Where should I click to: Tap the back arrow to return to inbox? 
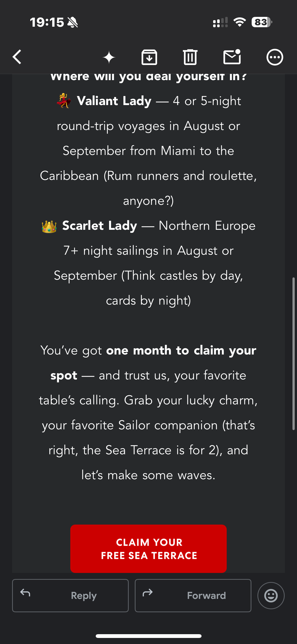17,57
